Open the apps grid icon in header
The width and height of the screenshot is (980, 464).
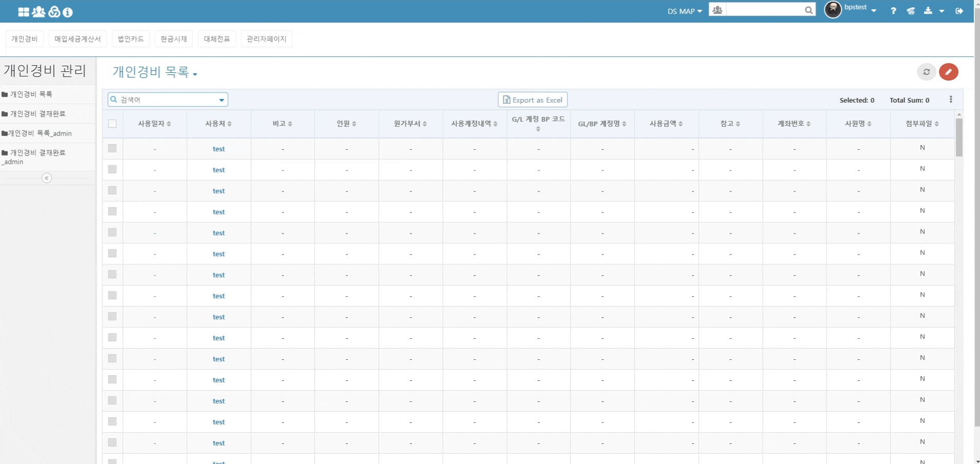tap(24, 11)
